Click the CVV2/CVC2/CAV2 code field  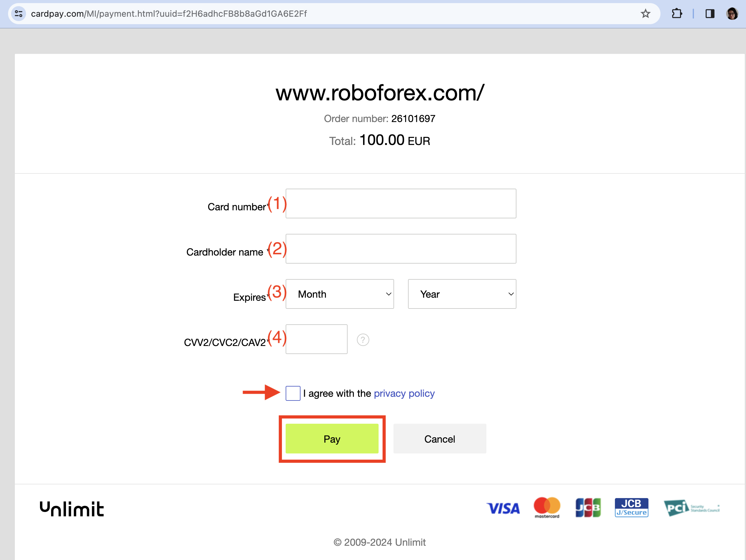(x=316, y=339)
